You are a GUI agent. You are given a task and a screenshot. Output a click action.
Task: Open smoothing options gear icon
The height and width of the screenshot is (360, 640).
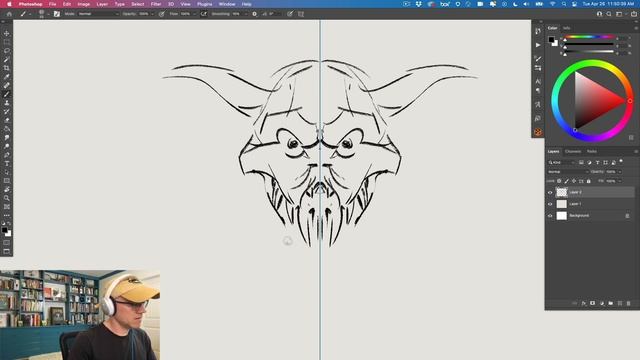254,14
